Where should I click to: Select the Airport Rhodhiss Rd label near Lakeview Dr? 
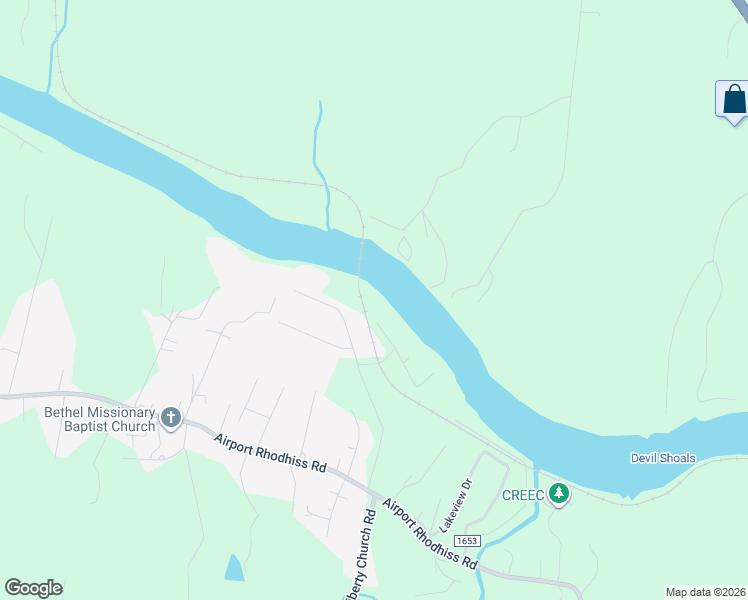430,534
